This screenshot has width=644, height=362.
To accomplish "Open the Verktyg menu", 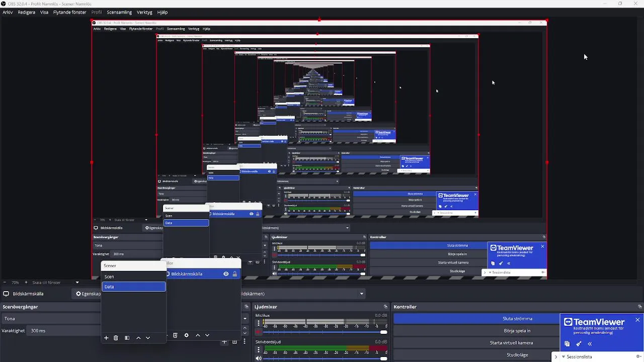I will pyautogui.click(x=144, y=12).
